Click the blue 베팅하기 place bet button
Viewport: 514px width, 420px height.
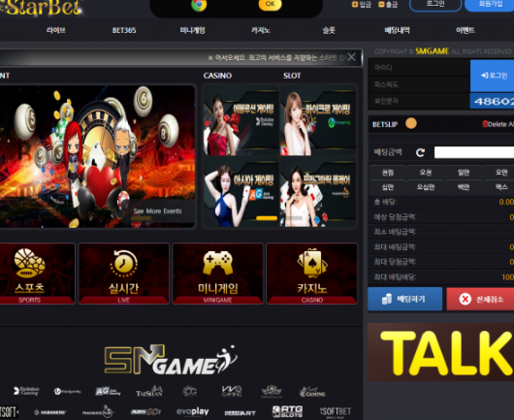(405, 299)
